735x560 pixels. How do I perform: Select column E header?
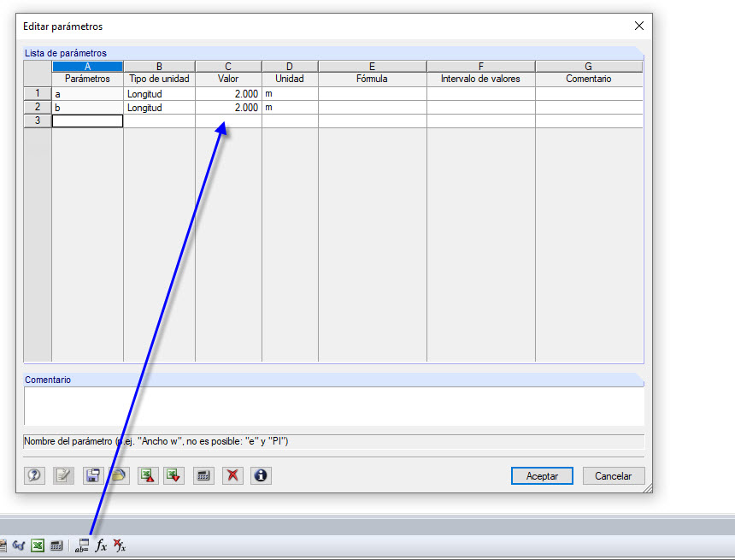pyautogui.click(x=372, y=66)
